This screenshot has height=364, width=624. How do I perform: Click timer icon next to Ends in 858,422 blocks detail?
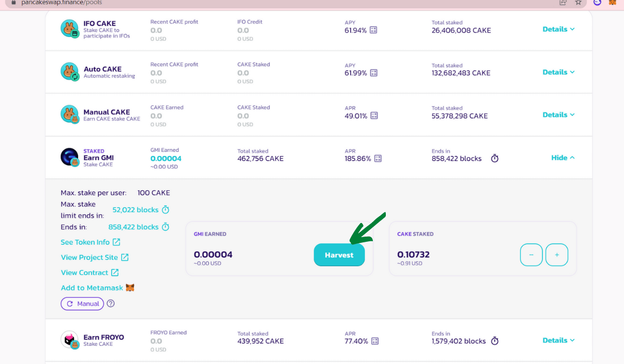165,227
